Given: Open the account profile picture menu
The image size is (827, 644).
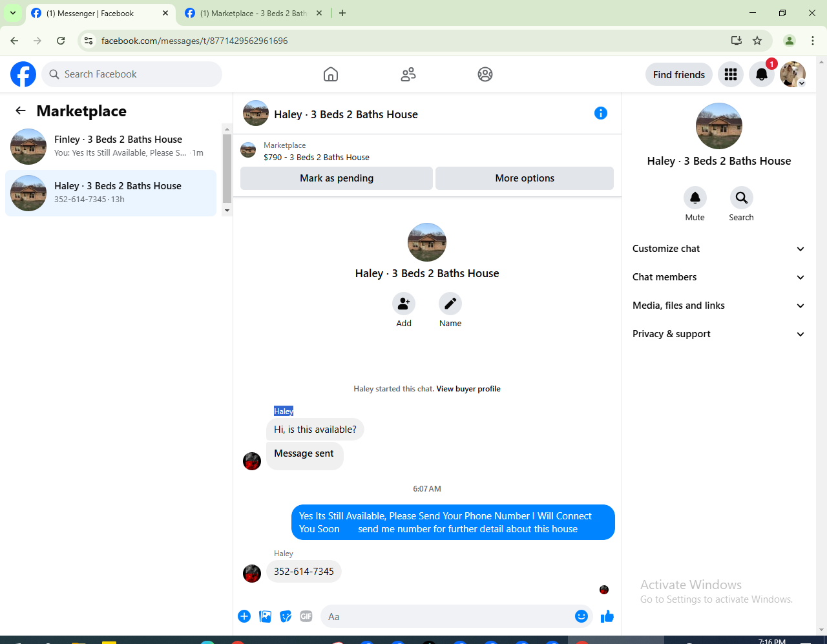Looking at the screenshot, I should [x=793, y=74].
